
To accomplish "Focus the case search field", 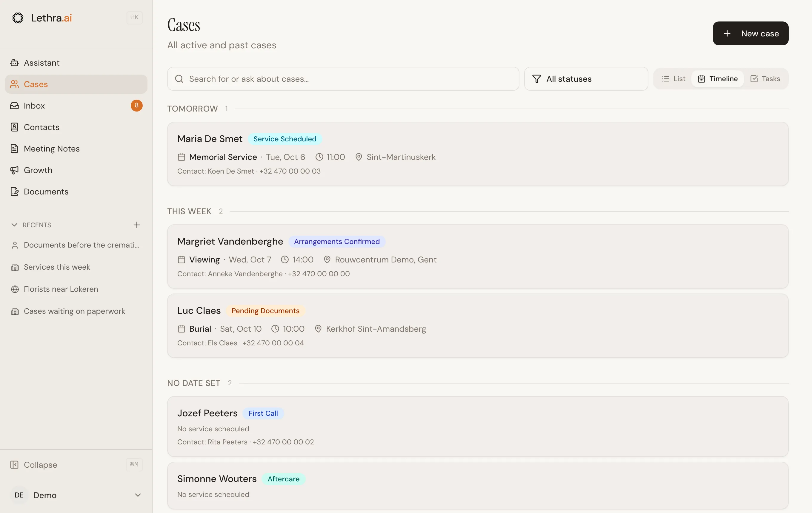I will pos(343,79).
